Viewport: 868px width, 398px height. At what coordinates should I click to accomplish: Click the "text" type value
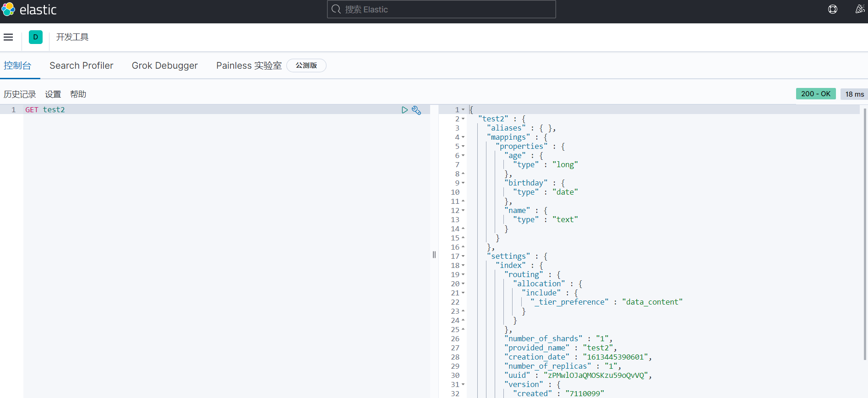click(x=565, y=220)
